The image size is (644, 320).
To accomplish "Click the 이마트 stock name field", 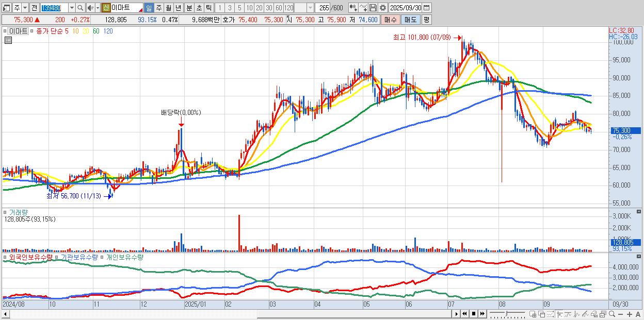I will (127, 8).
